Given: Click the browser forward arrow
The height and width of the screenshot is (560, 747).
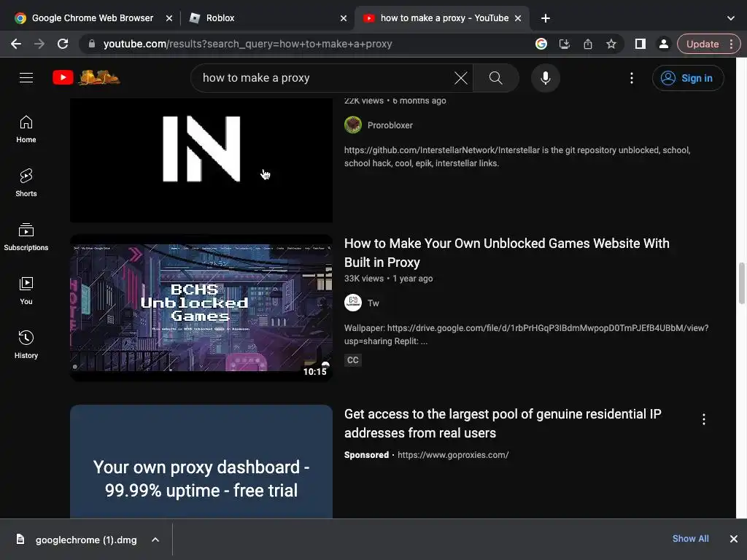Looking at the screenshot, I should point(39,44).
